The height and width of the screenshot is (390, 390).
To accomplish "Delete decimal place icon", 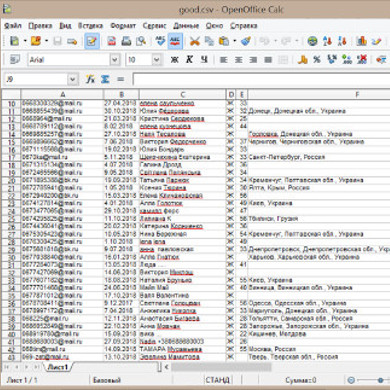I will (362, 60).
